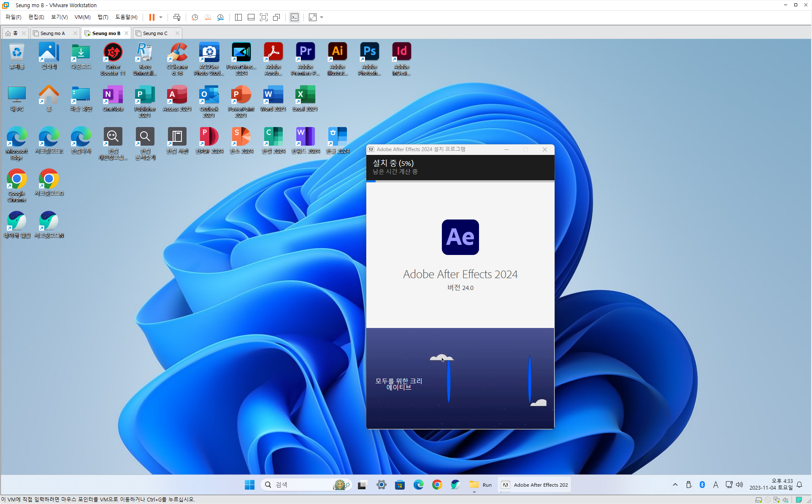The height and width of the screenshot is (504, 812).
Task: Pause the virtual machine from the toolbar
Action: point(152,17)
